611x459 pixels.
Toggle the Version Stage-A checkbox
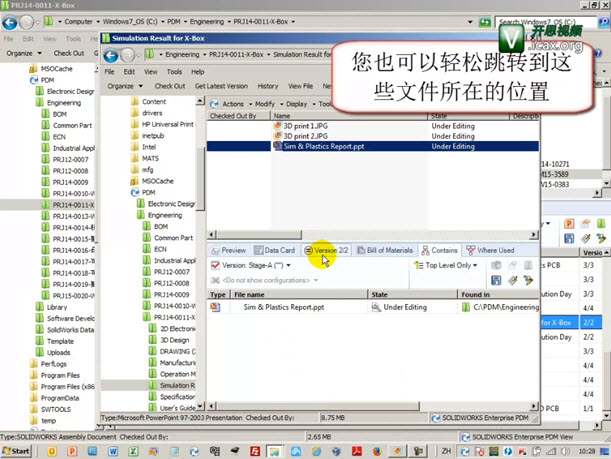[215, 265]
